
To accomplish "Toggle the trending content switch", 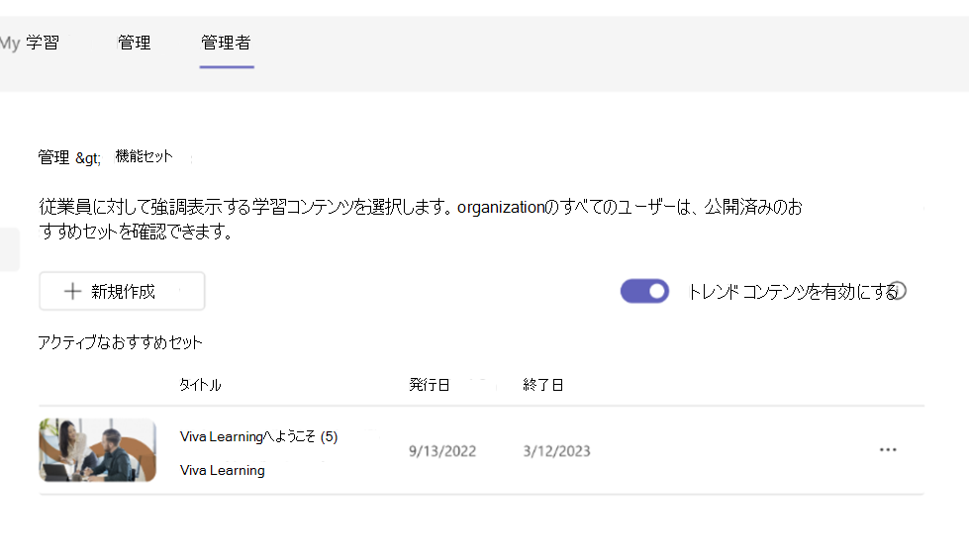I will (x=644, y=291).
